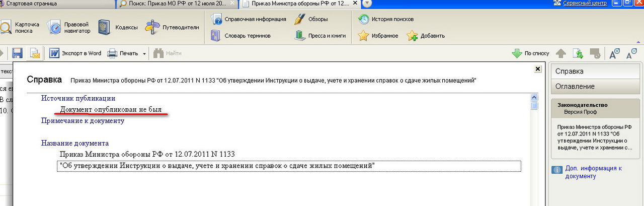
Task: Increase font size with A+ icon
Action: (614, 53)
